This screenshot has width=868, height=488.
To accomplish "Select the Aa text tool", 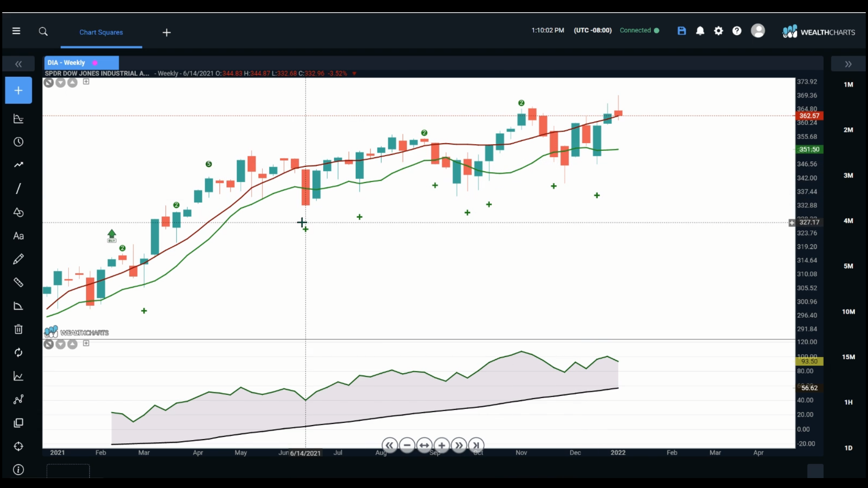I will [x=19, y=236].
